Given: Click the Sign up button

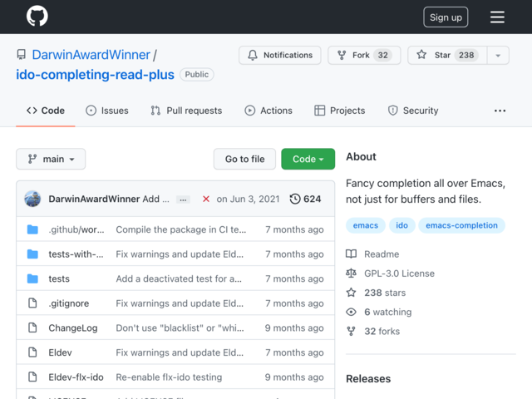Looking at the screenshot, I should click(446, 17).
